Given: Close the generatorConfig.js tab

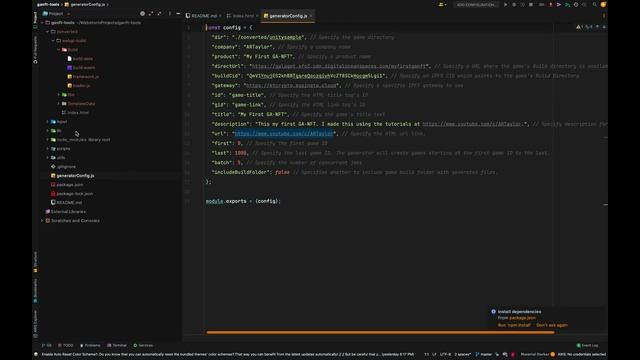Looking at the screenshot, I should [311, 16].
